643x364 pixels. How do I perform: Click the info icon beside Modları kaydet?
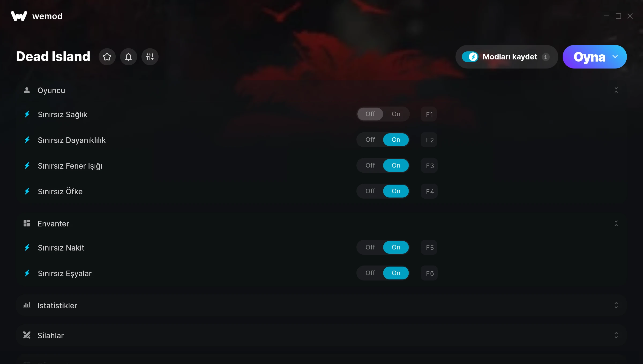(x=545, y=57)
